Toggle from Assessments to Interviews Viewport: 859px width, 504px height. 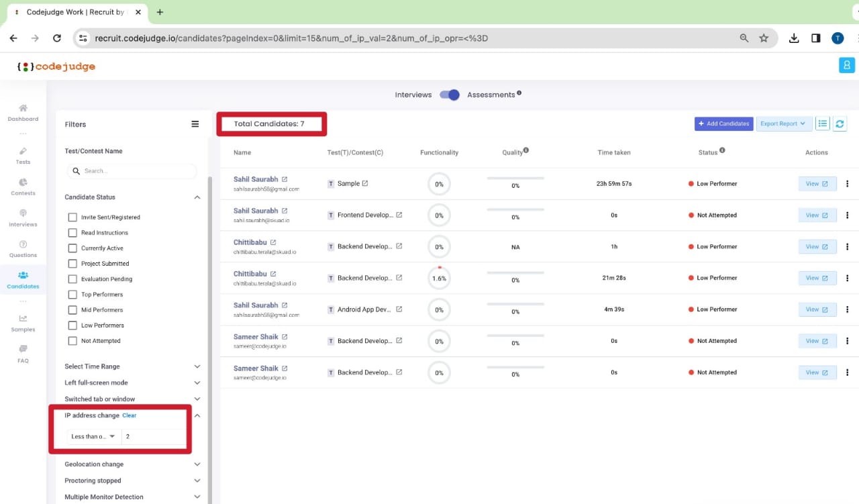coord(450,95)
